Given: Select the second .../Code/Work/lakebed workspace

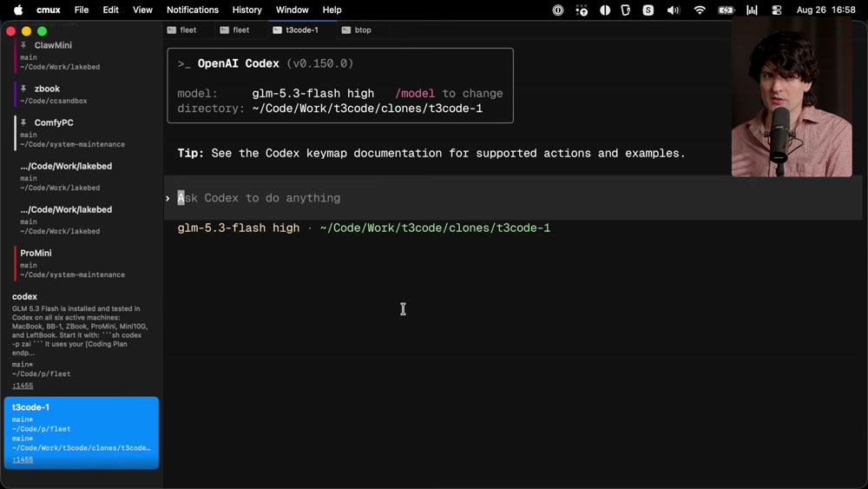Looking at the screenshot, I should click(83, 220).
